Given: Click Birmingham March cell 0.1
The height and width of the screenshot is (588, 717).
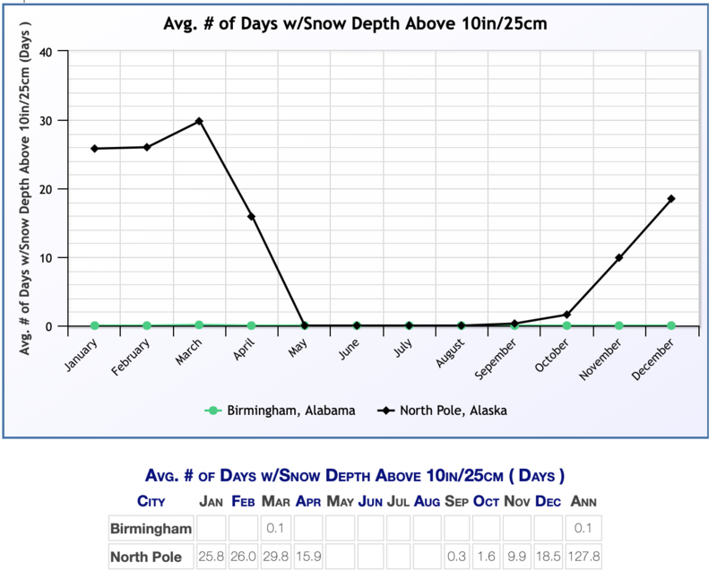Looking at the screenshot, I should click(275, 528).
